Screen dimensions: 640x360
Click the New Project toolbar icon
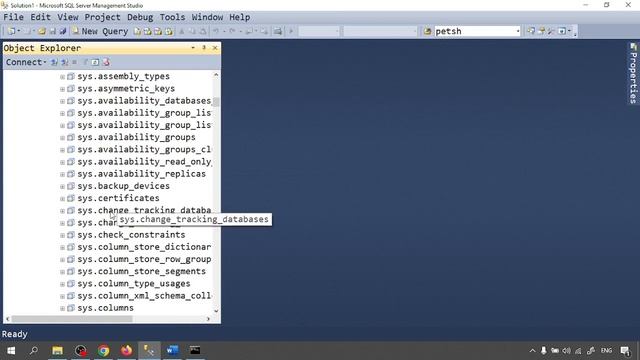[11, 31]
